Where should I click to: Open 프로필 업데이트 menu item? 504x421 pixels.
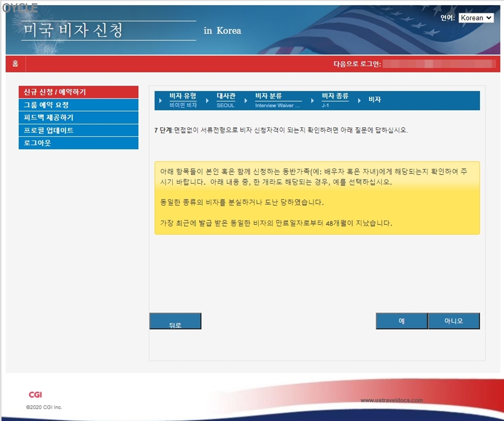[79, 130]
